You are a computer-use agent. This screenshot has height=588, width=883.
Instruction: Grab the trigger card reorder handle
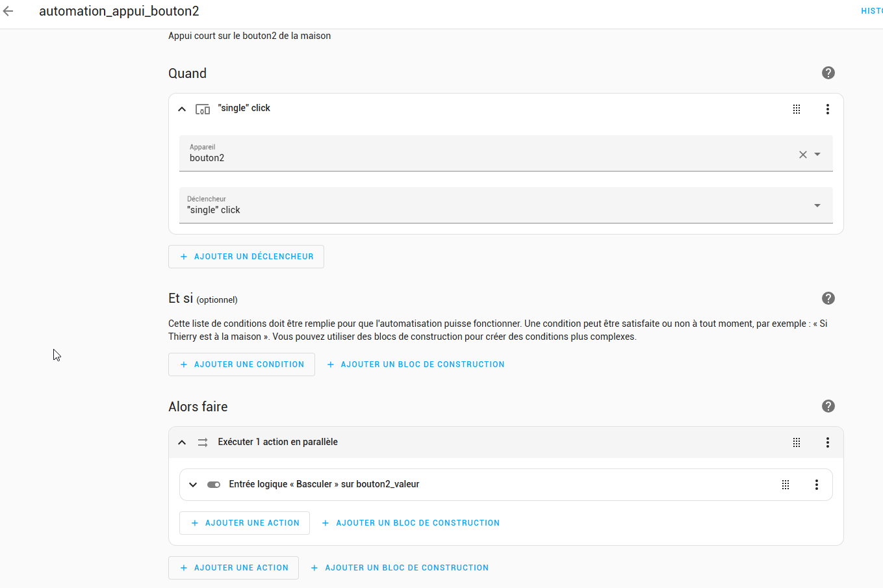click(797, 109)
